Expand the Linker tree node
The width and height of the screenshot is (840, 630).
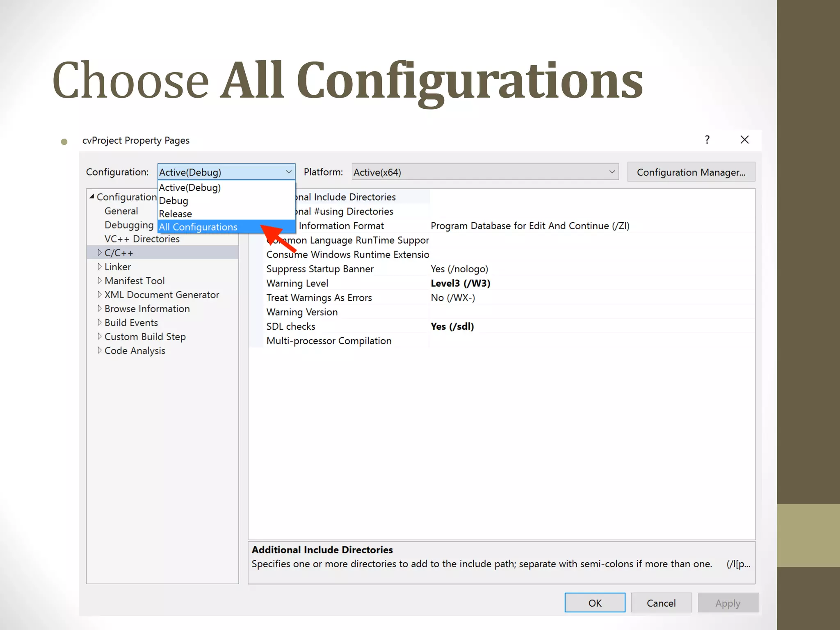tap(99, 267)
